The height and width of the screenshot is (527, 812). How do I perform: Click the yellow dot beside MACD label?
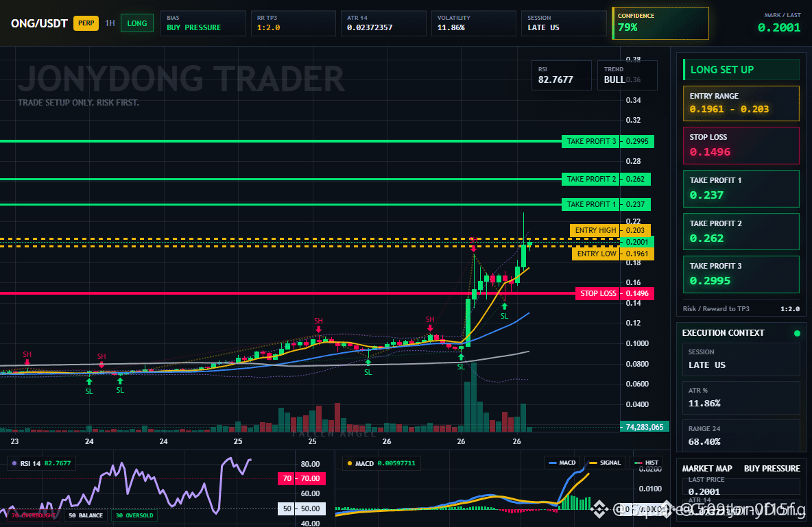(x=350, y=463)
